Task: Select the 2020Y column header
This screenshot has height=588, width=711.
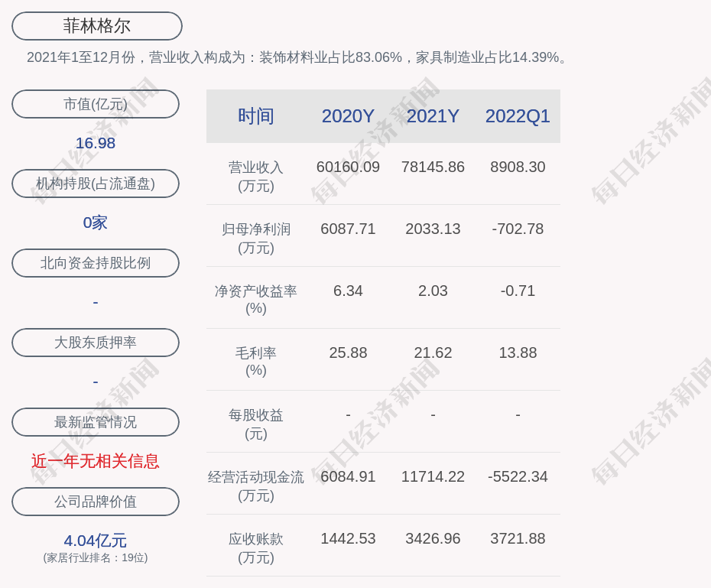Action: pyautogui.click(x=348, y=116)
